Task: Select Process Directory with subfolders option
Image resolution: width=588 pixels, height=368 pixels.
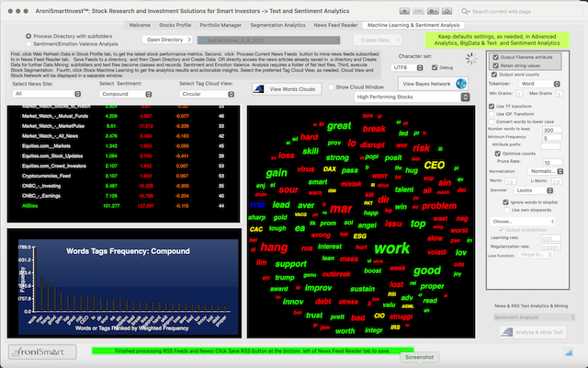Action: (28, 36)
